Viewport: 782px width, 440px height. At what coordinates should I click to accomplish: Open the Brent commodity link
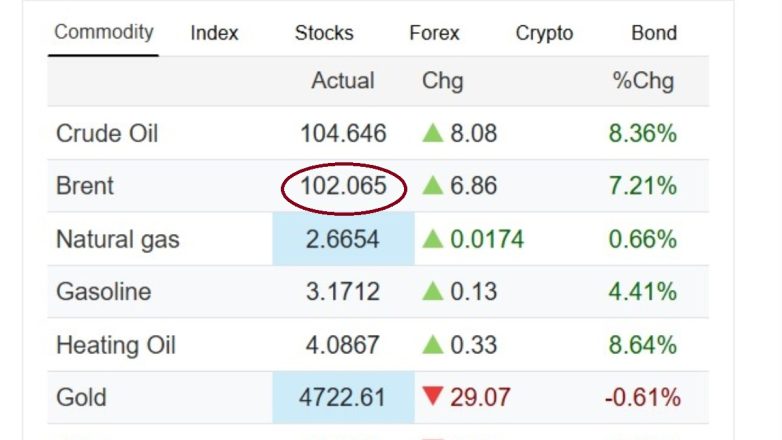tap(85, 186)
